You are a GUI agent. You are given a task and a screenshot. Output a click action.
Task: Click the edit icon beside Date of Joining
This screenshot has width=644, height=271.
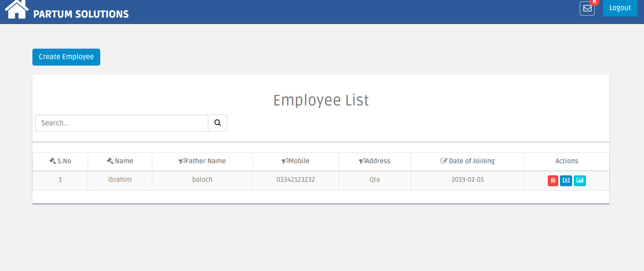(444, 161)
